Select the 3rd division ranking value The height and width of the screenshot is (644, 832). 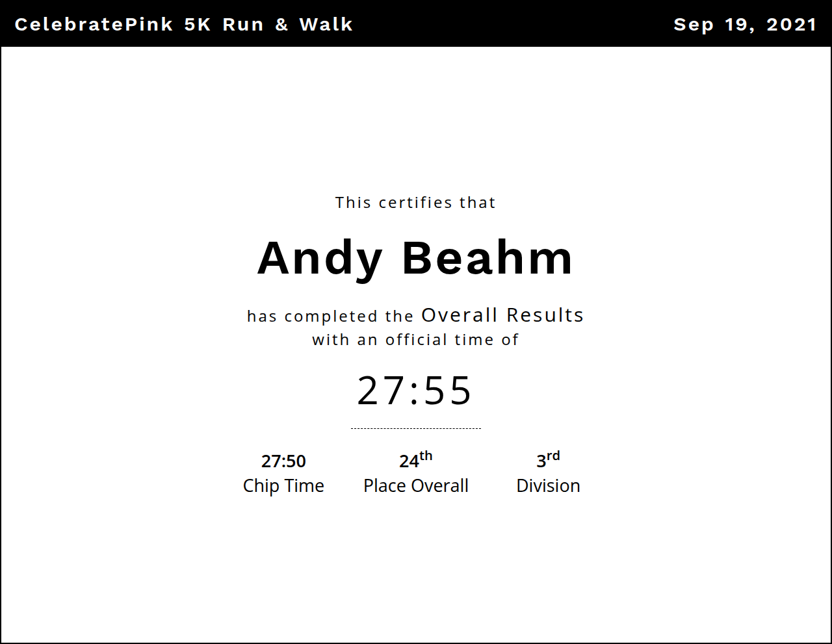[x=541, y=461]
